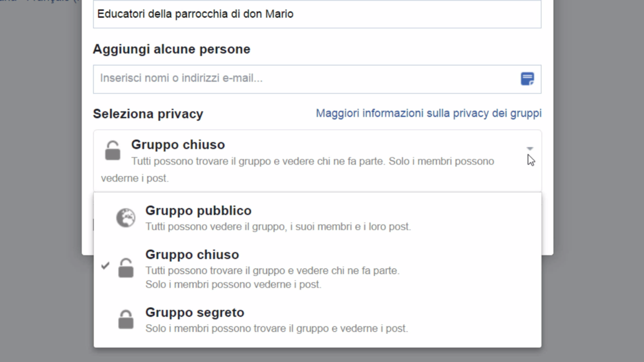
Task: Click the closed padlock icon for Gruppo segreto
Action: point(126,319)
